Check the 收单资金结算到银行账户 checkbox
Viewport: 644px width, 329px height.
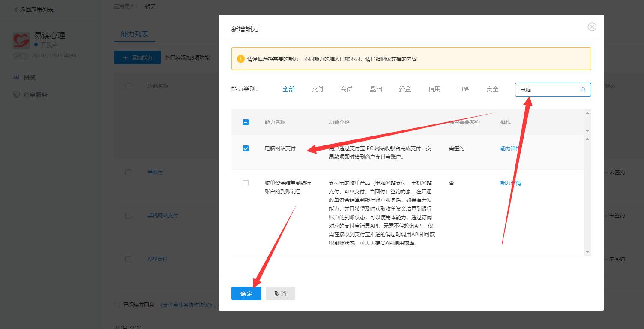[x=246, y=183]
